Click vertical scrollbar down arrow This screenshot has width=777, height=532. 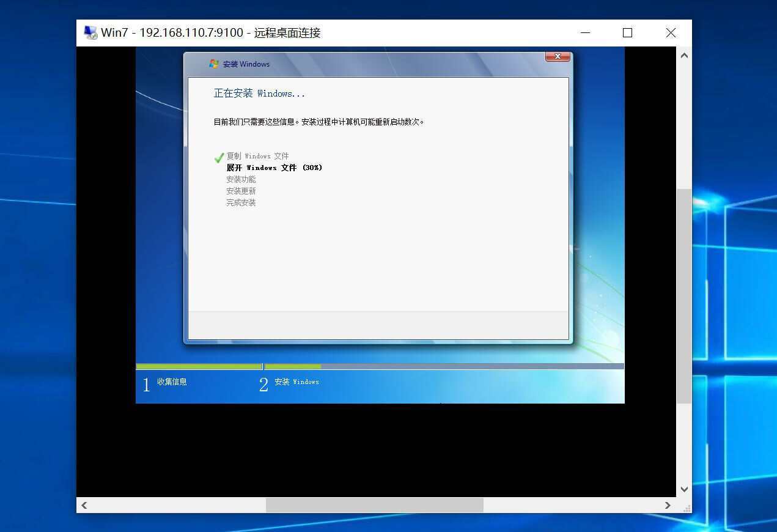(684, 489)
